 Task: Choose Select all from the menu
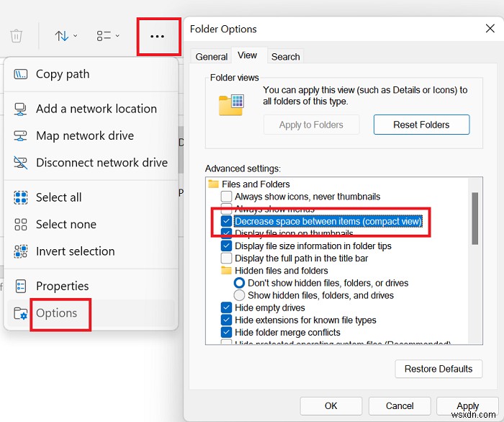pyautogui.click(x=91, y=197)
